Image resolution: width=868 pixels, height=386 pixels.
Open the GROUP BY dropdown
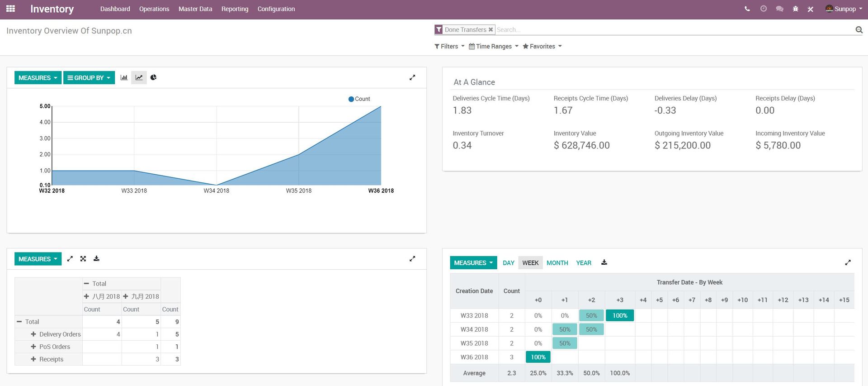tap(89, 78)
